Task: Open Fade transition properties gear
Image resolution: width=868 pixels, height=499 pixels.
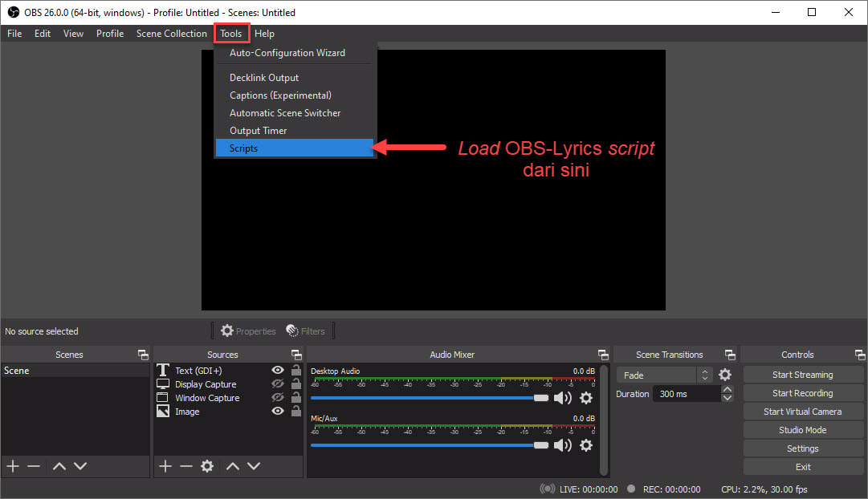Action: 724,375
